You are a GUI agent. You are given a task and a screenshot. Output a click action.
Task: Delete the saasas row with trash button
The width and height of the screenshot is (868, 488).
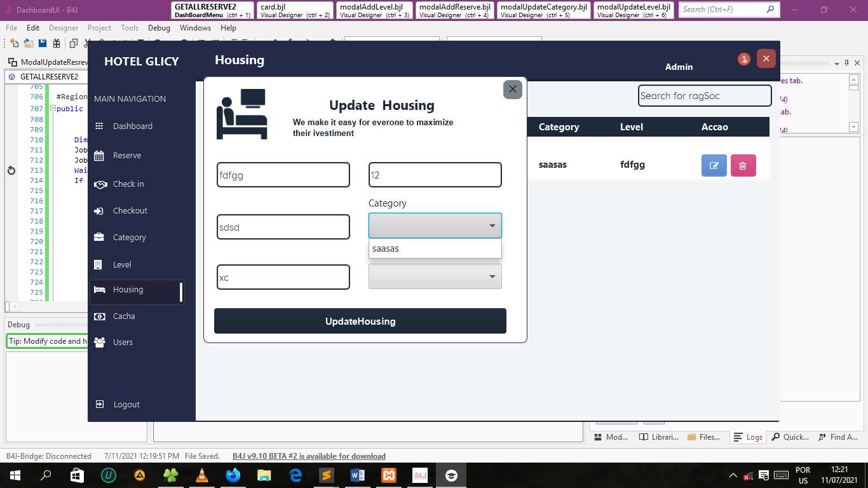(x=743, y=165)
